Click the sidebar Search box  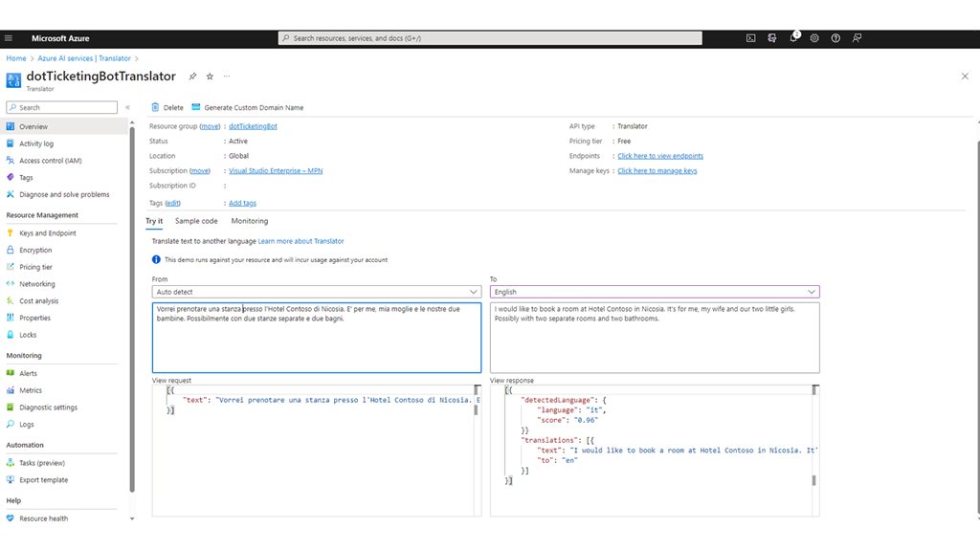click(x=61, y=107)
